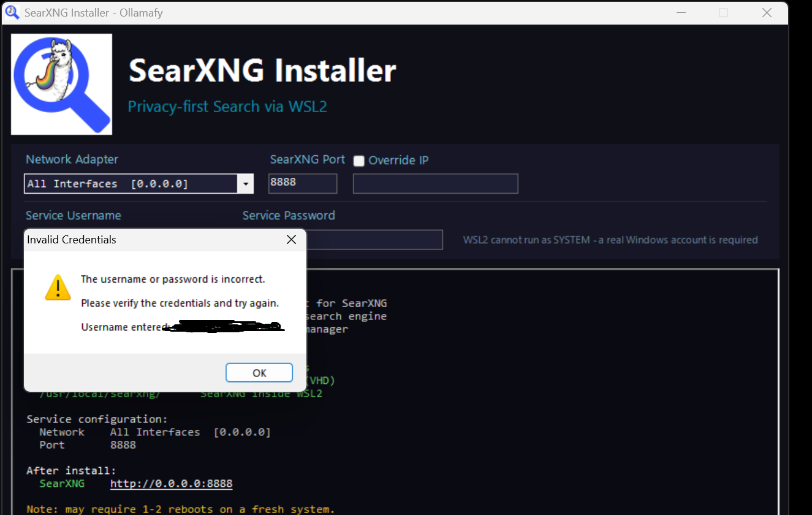
Task: Select the All Interfaces [0.0.0.0] combo box
Action: pyautogui.click(x=138, y=184)
